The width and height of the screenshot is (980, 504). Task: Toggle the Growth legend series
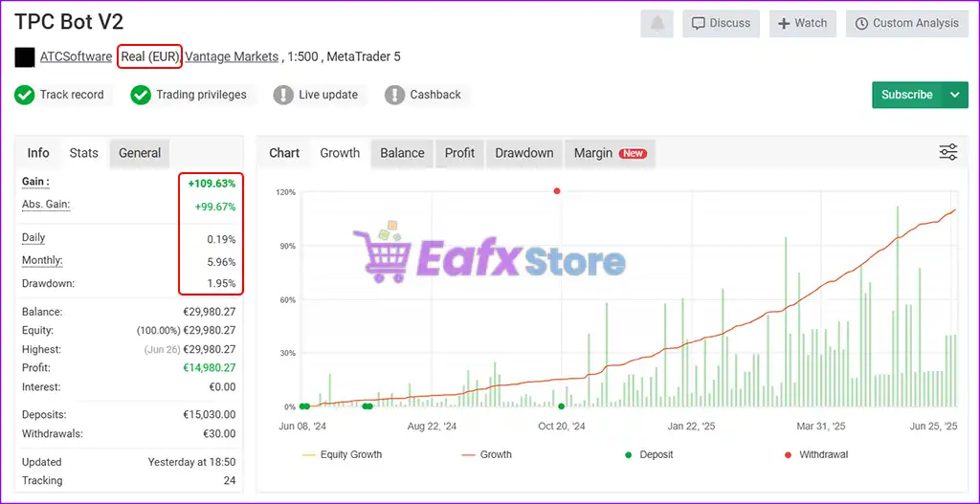[x=486, y=454]
